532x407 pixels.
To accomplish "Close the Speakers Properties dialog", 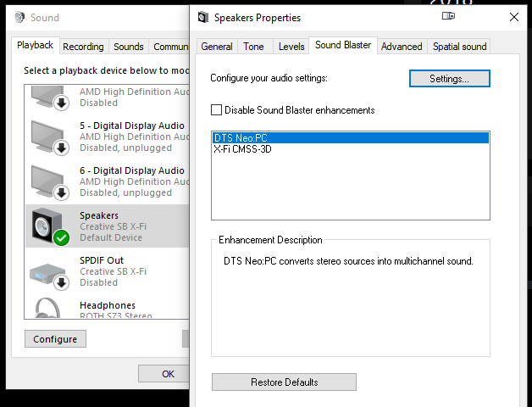I will pyautogui.click(x=514, y=17).
